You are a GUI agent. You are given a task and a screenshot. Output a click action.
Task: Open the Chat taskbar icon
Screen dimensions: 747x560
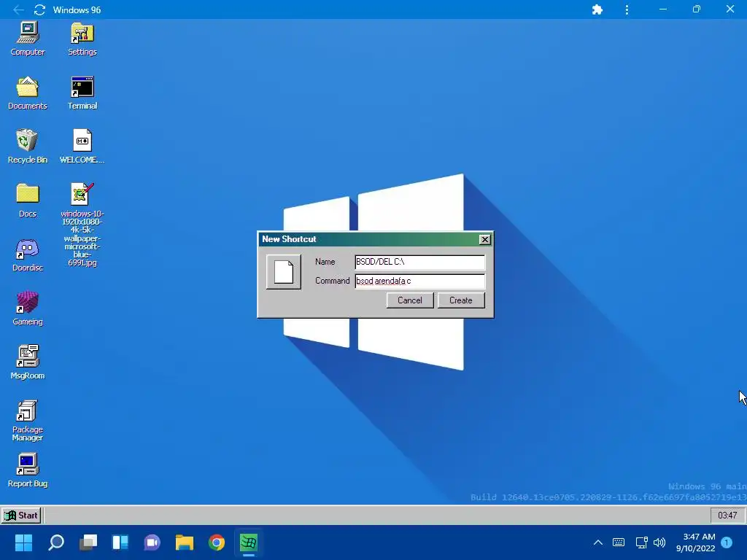pos(152,542)
